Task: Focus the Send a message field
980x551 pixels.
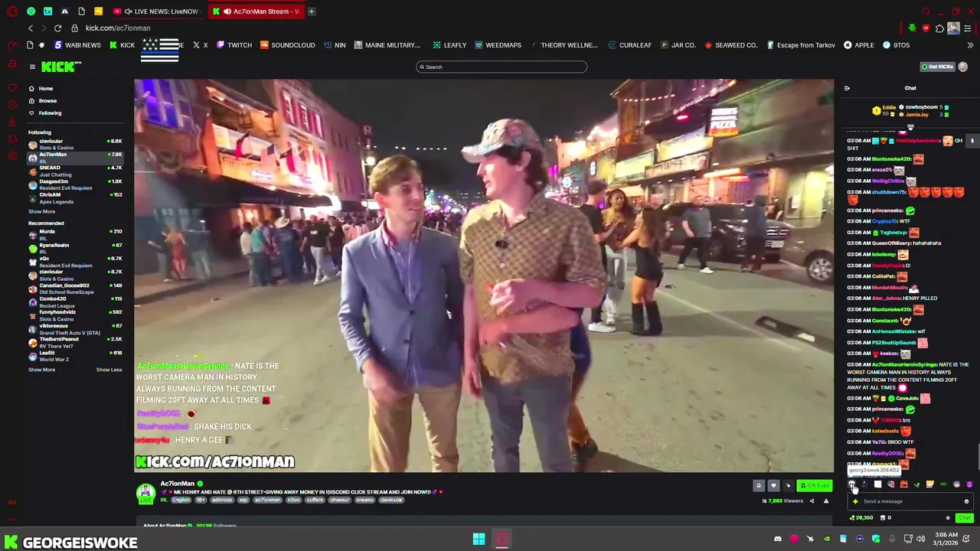Action: 910,501
